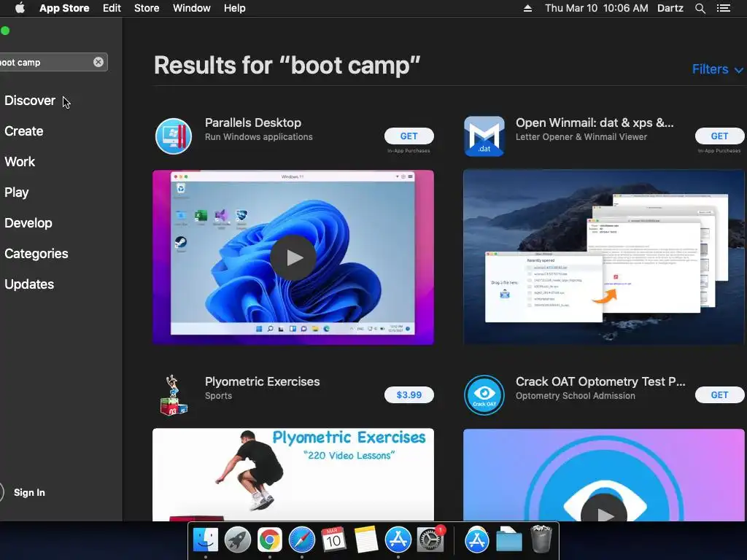Open the Crack OAT Optometry Test title

click(x=600, y=381)
